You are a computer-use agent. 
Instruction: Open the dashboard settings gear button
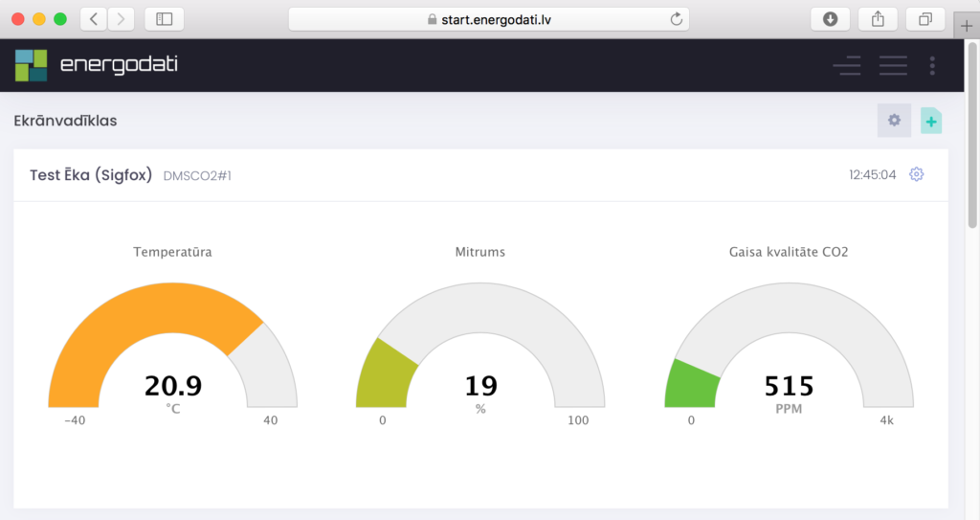pyautogui.click(x=894, y=120)
